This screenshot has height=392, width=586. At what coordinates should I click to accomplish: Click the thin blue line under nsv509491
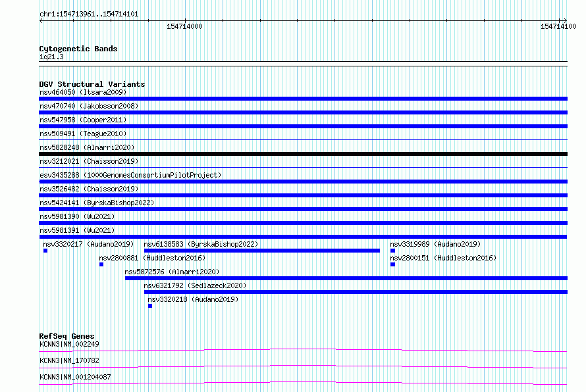pyautogui.click(x=303, y=139)
